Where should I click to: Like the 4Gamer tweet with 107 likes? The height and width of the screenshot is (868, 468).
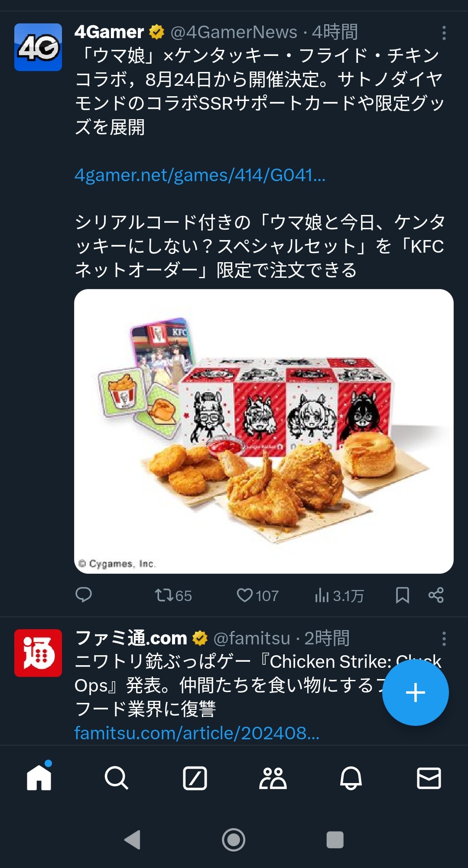pyautogui.click(x=257, y=595)
